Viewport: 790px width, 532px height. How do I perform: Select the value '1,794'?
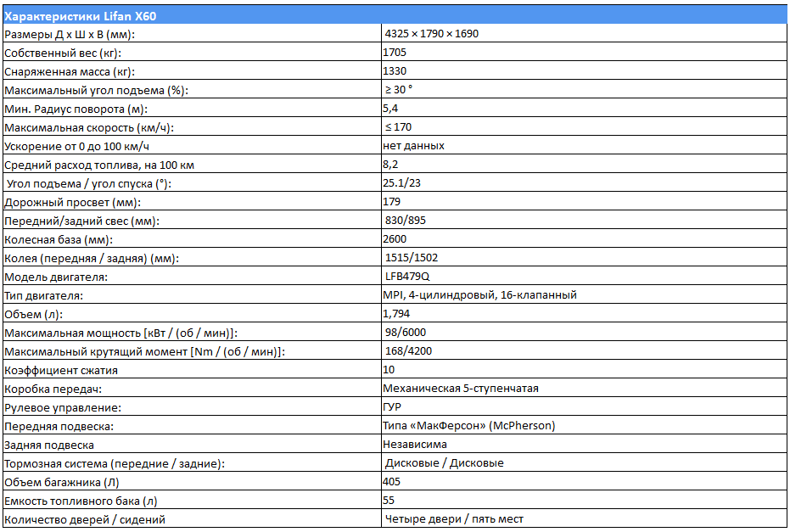coord(396,313)
